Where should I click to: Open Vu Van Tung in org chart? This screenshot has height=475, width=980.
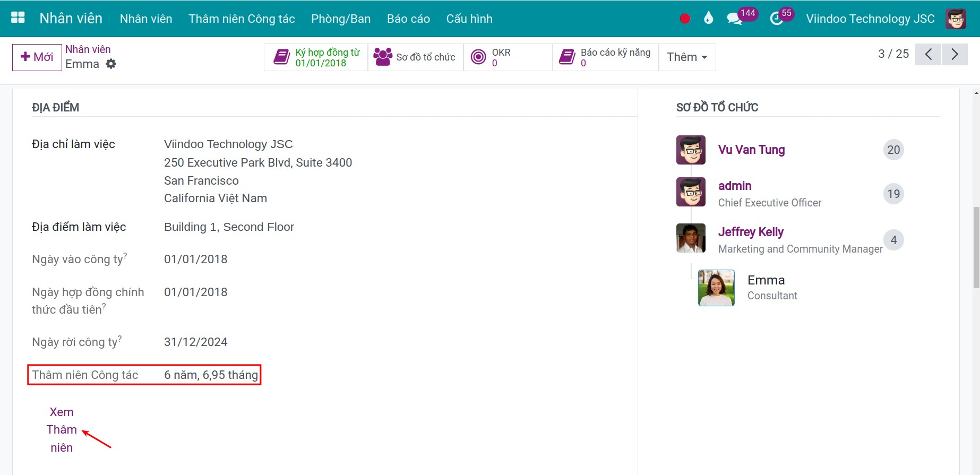coord(751,150)
